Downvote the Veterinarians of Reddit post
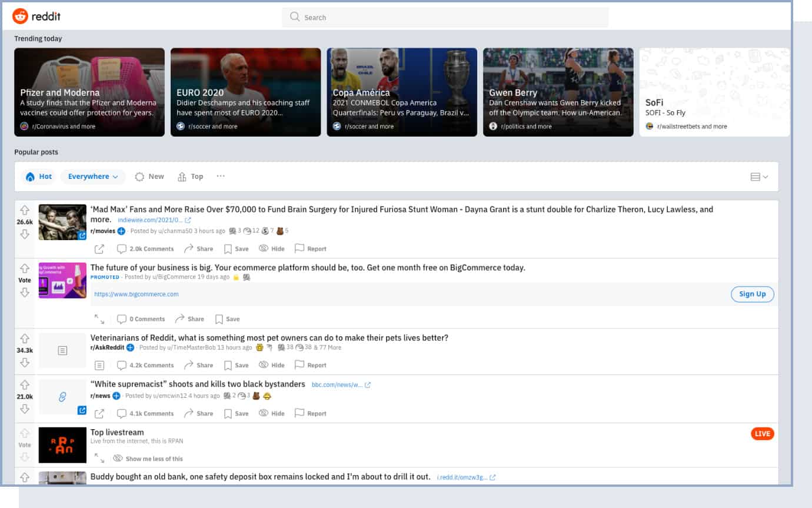The image size is (812, 508). pyautogui.click(x=25, y=363)
